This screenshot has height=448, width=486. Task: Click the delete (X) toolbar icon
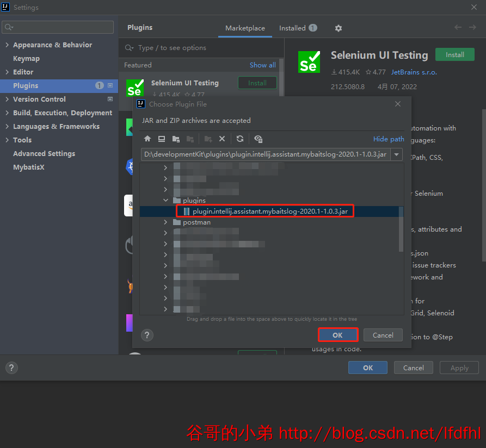click(x=222, y=139)
